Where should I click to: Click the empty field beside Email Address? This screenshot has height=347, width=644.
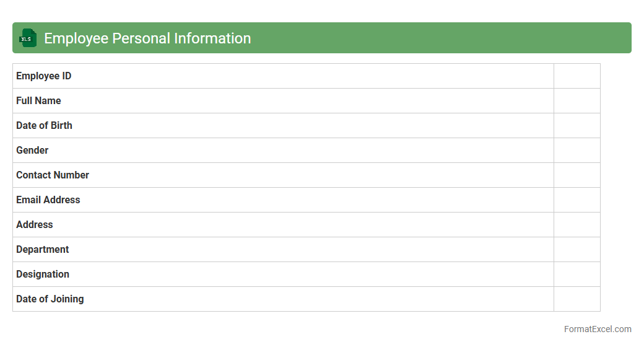[x=577, y=200]
